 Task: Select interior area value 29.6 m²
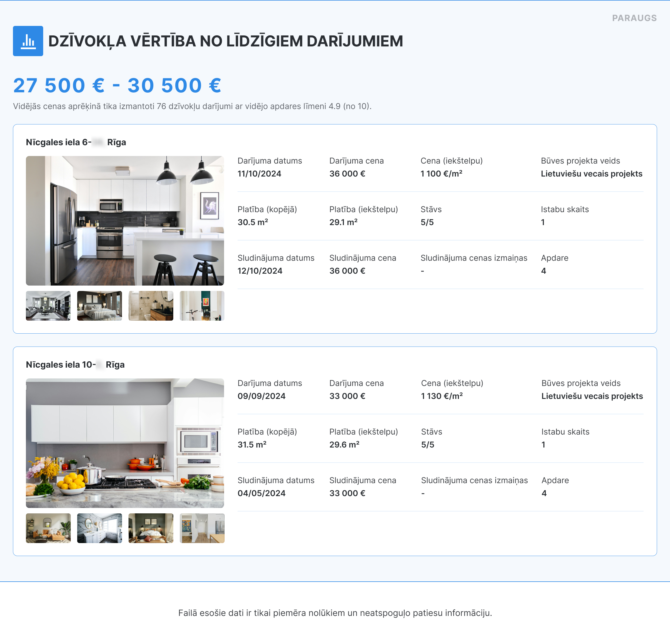pyautogui.click(x=344, y=445)
